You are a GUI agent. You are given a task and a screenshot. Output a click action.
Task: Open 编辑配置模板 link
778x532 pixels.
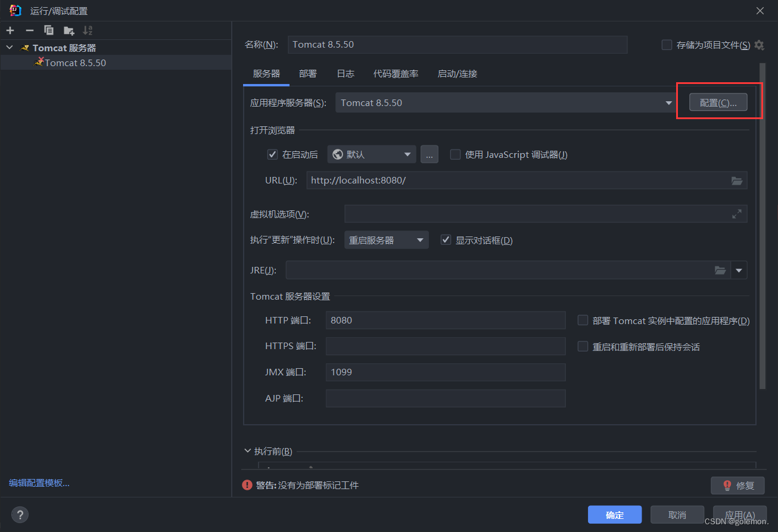39,483
